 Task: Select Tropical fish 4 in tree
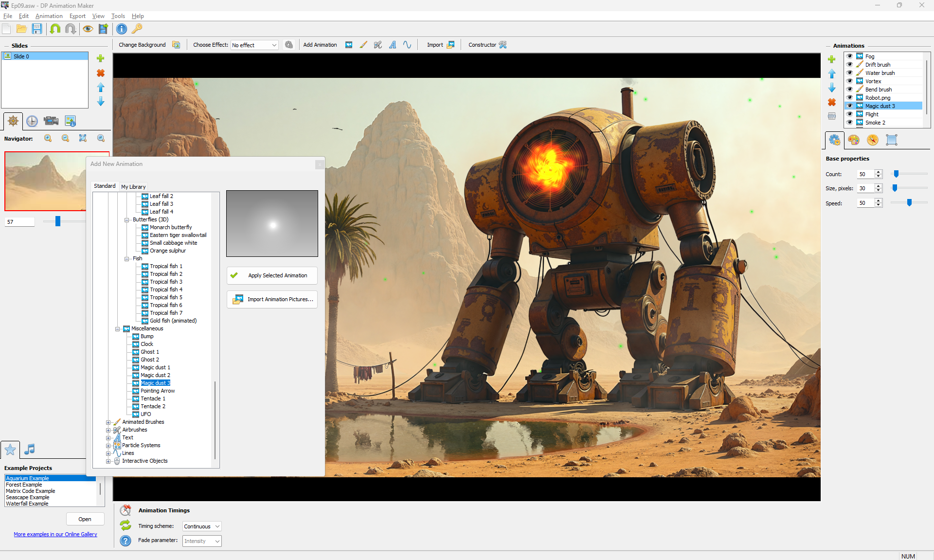pyautogui.click(x=166, y=289)
